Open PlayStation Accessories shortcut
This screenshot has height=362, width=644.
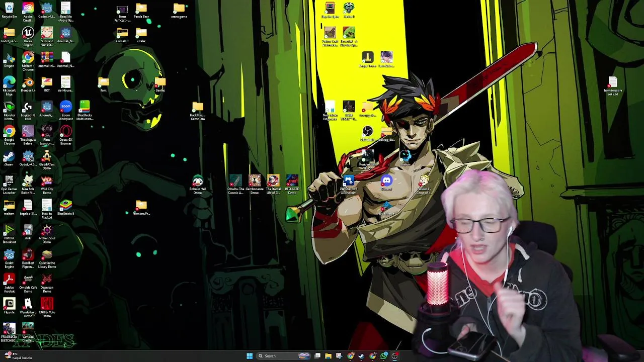[349, 185]
